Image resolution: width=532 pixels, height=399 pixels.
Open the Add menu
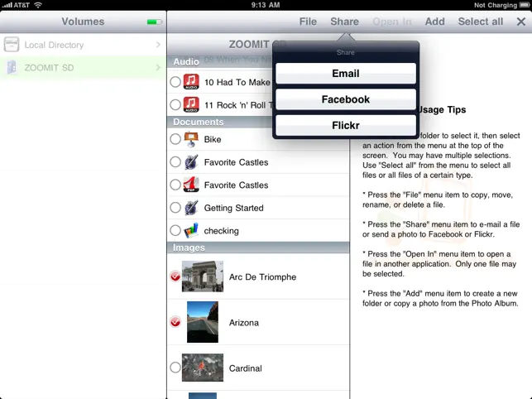(x=434, y=22)
